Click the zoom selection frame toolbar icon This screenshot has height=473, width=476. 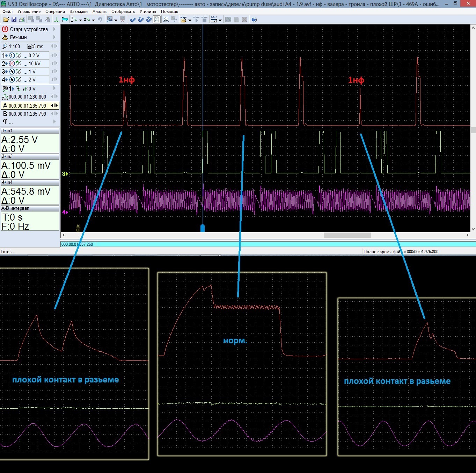tap(166, 20)
